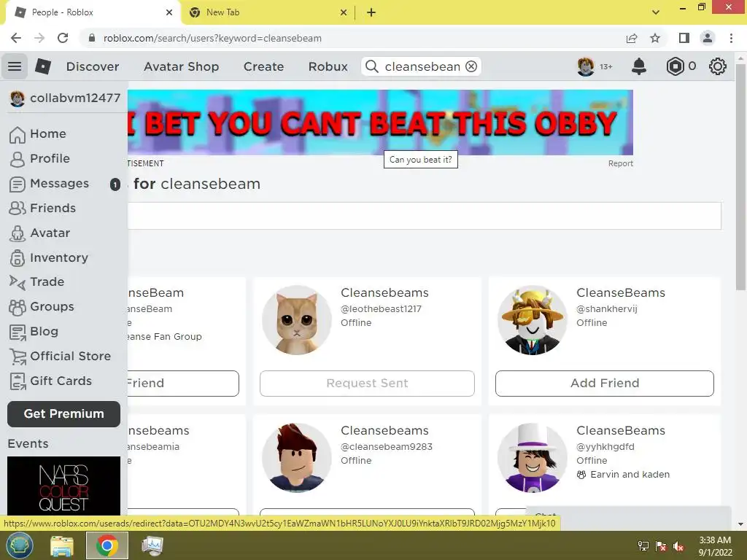747x560 pixels.
Task: Go back in browser history
Action: [x=16, y=38]
